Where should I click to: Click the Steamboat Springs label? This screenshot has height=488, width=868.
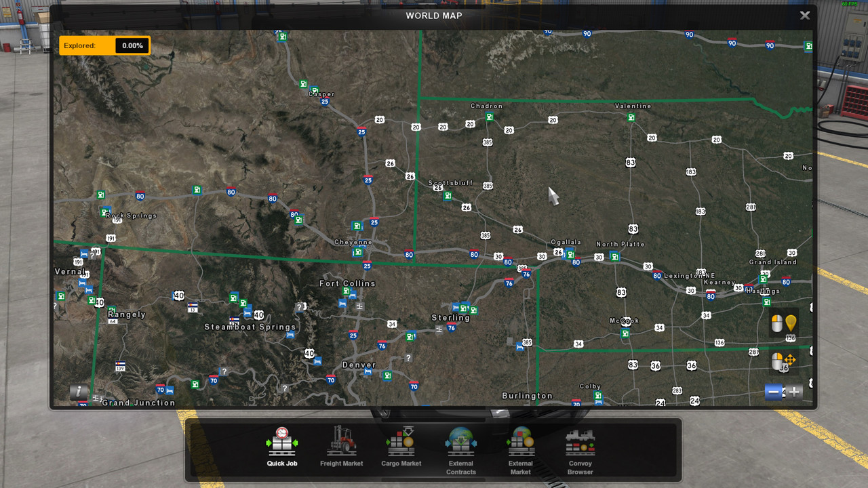tap(250, 327)
